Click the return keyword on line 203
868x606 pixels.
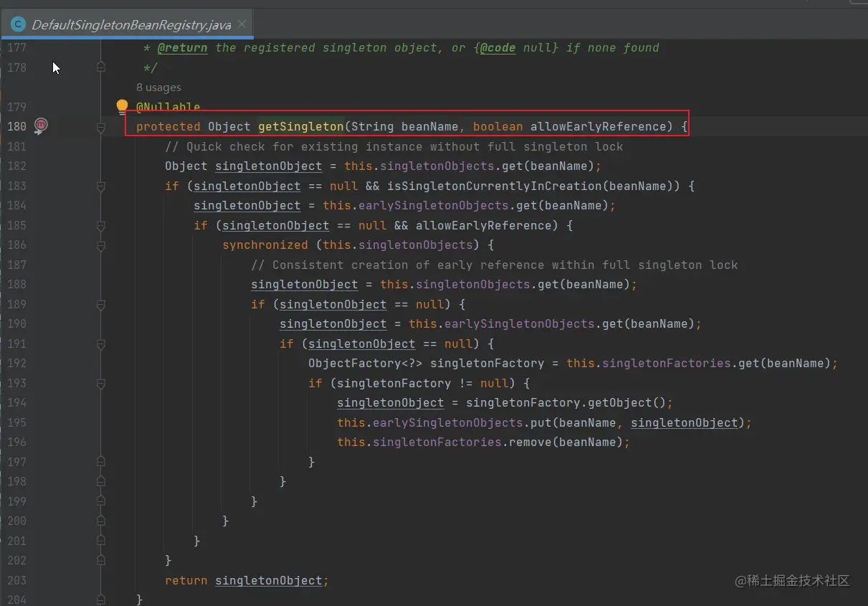186,580
